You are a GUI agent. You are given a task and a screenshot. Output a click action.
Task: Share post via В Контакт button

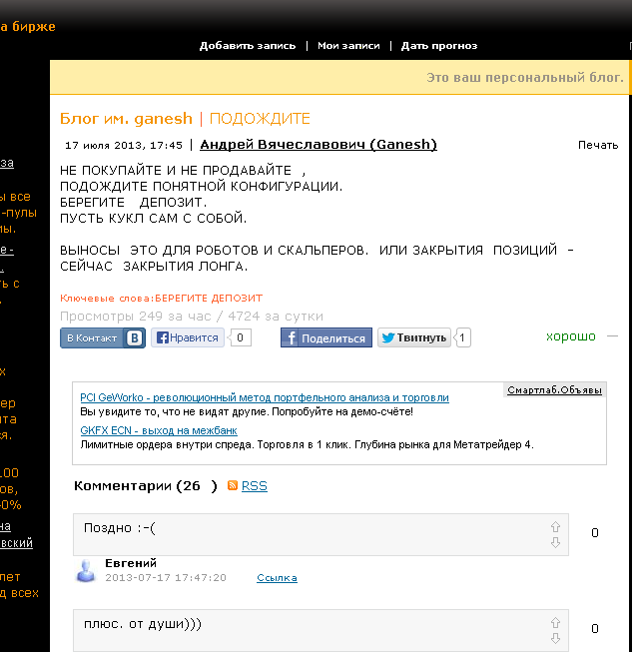coord(103,337)
